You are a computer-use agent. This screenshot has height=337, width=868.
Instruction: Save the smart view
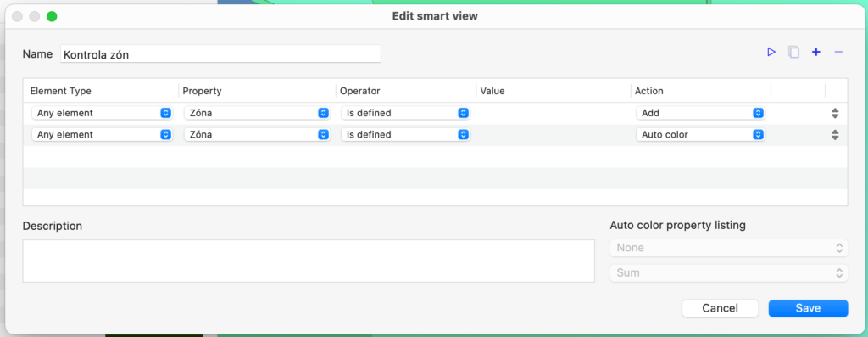808,308
